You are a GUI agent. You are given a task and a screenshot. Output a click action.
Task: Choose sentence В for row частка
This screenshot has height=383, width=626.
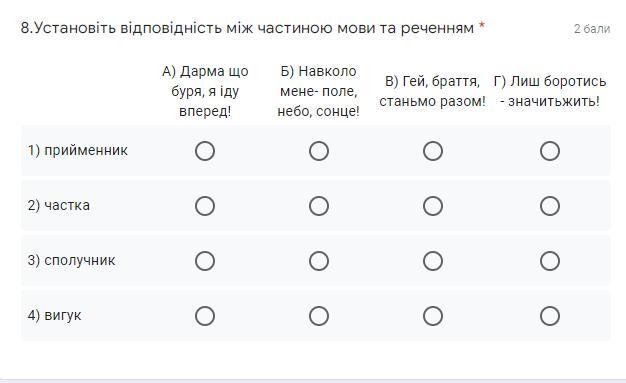click(433, 206)
